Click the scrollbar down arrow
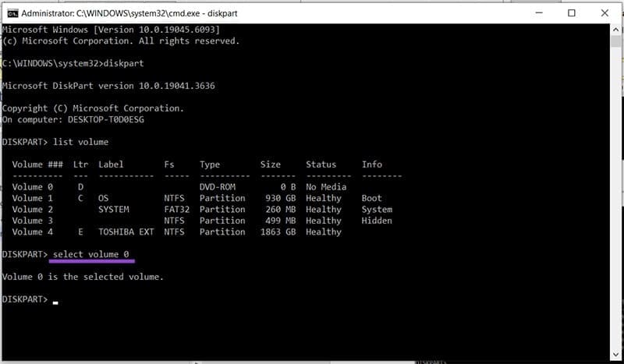This screenshot has height=364, width=624. 615,355
